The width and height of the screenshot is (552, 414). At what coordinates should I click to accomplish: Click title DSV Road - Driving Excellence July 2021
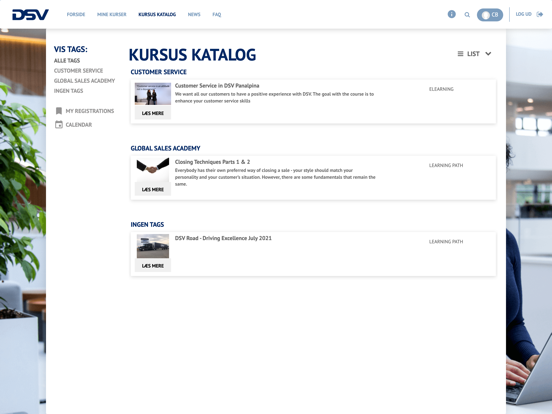223,238
